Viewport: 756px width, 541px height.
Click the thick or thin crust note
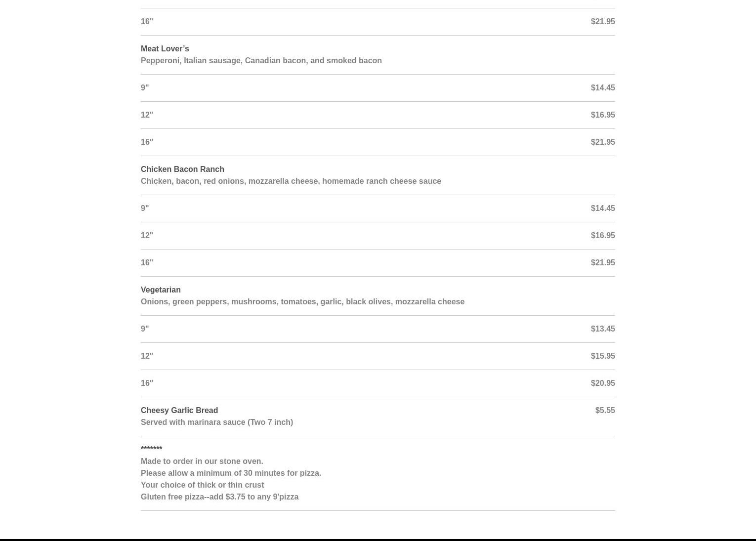pos(202,485)
